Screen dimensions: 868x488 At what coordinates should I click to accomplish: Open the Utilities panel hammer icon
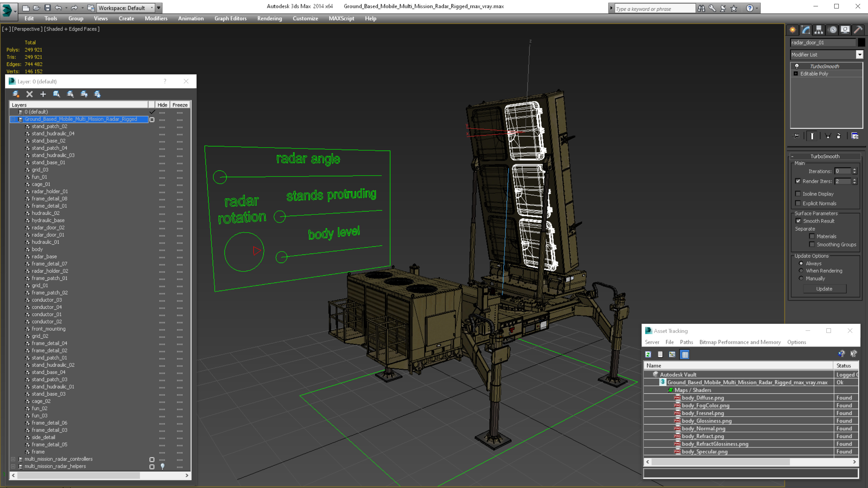pos(858,30)
